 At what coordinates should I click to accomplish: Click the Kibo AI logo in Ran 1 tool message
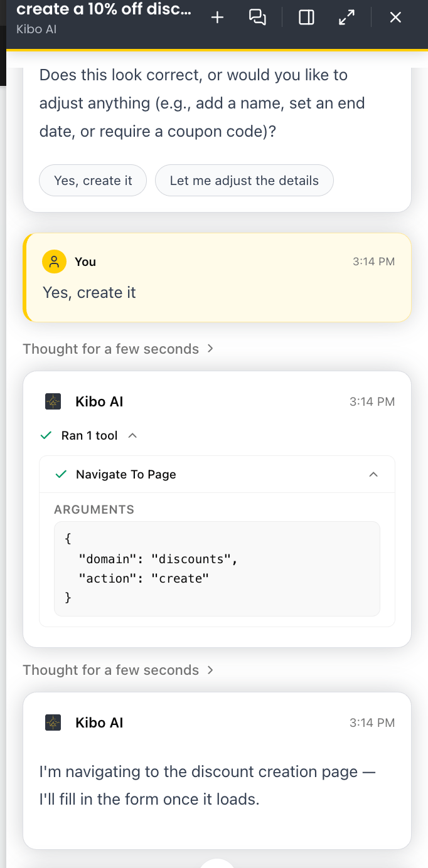53,402
